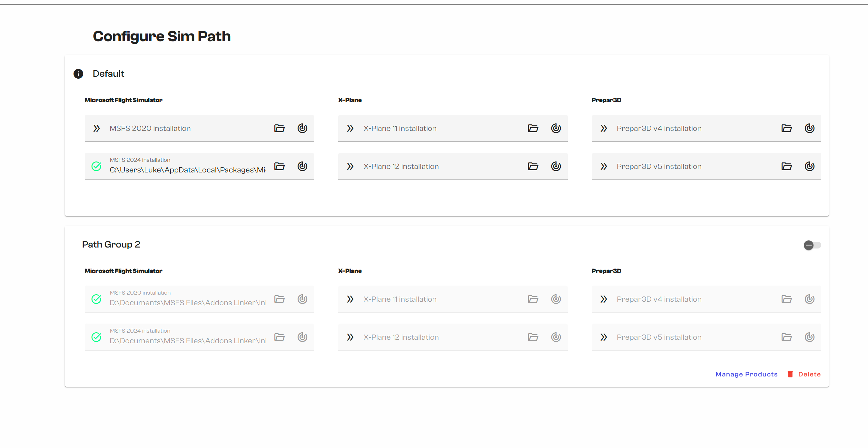Click the Path Group 2 title
This screenshot has height=448, width=868.
click(111, 245)
